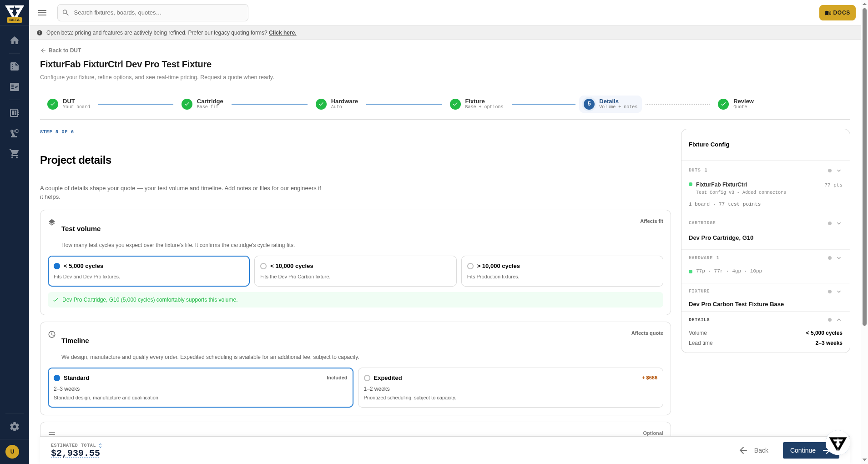The width and height of the screenshot is (868, 464).
Task: Choose the Standard timeline option
Action: click(201, 388)
